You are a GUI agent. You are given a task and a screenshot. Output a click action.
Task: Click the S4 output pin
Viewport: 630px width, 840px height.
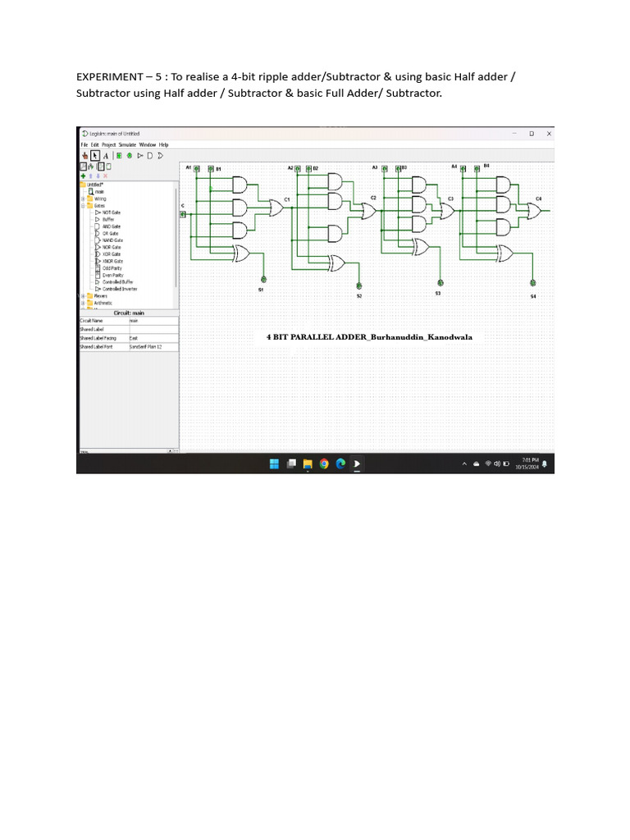click(x=533, y=283)
